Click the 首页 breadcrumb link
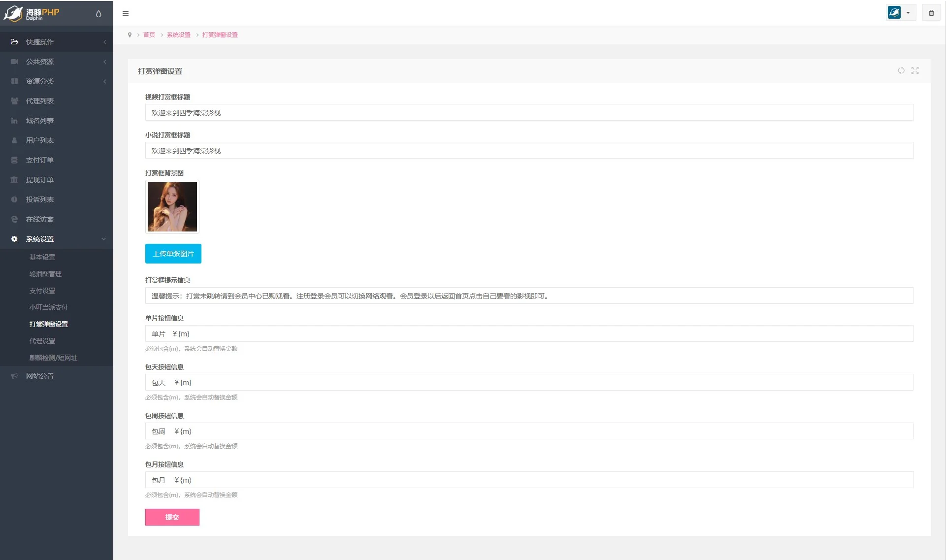 coord(149,35)
